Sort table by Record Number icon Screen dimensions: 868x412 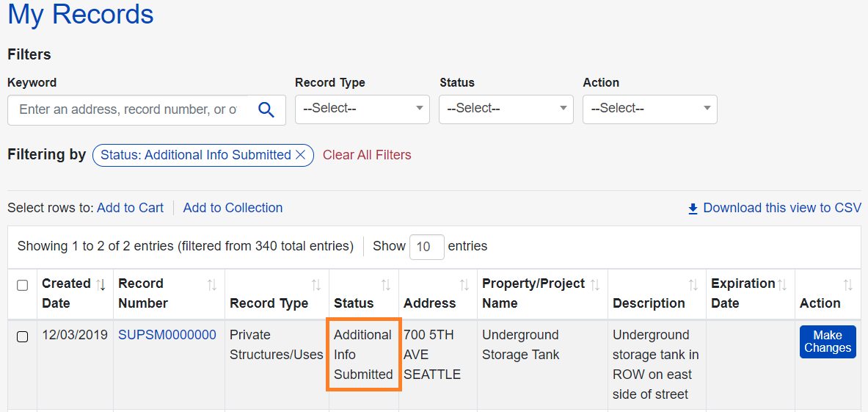click(212, 284)
